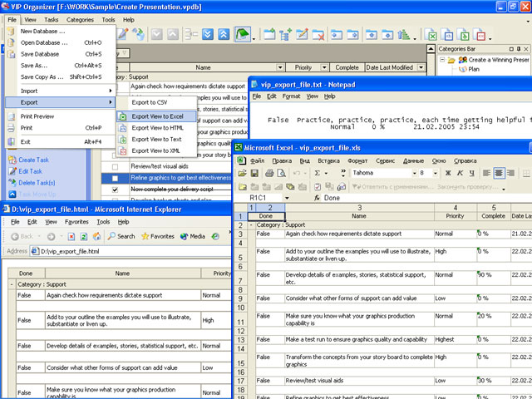Click the Save icon in Excel toolbar
Viewport: 532px width, 399px height.
coord(254,173)
